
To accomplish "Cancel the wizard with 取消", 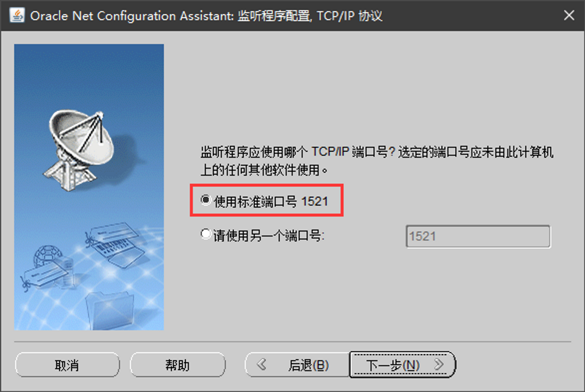I will (x=67, y=365).
